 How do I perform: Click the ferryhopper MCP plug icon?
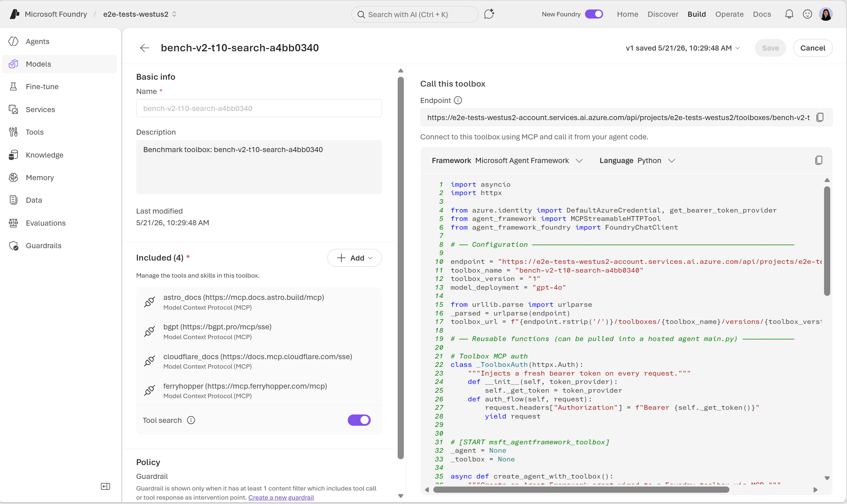150,390
